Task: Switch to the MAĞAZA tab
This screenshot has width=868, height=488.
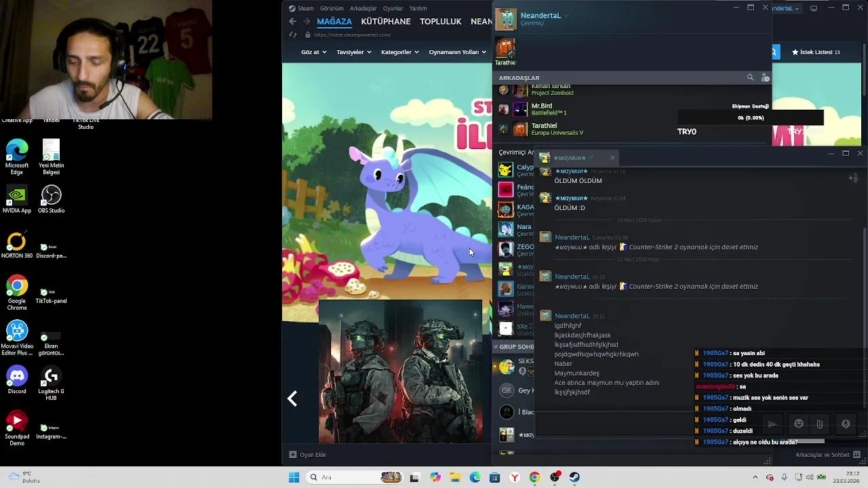Action: coord(334,22)
